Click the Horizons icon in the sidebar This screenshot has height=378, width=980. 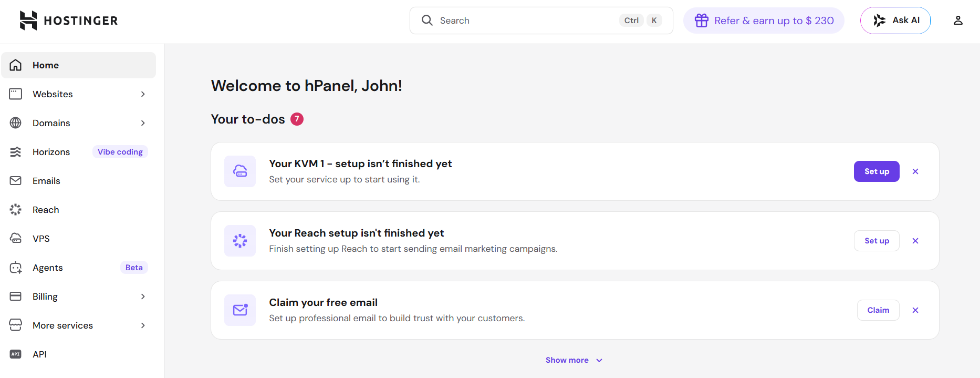tap(16, 152)
